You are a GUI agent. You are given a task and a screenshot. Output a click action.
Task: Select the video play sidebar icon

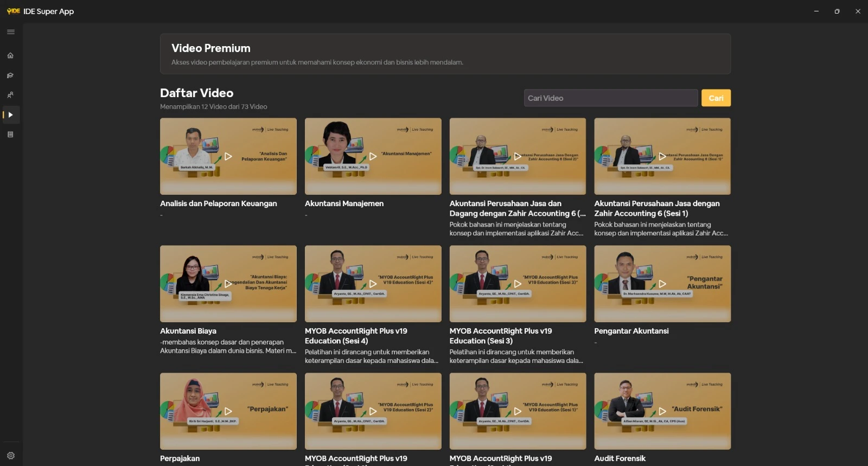pos(10,115)
